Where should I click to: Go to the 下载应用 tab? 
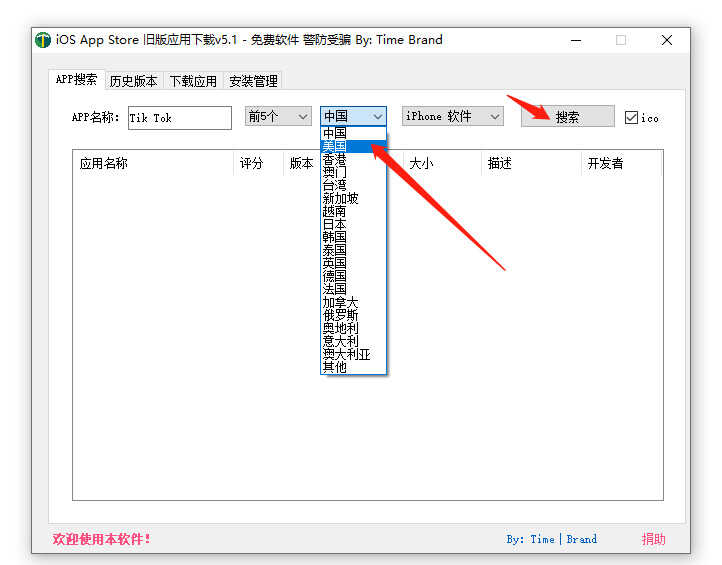click(x=193, y=81)
